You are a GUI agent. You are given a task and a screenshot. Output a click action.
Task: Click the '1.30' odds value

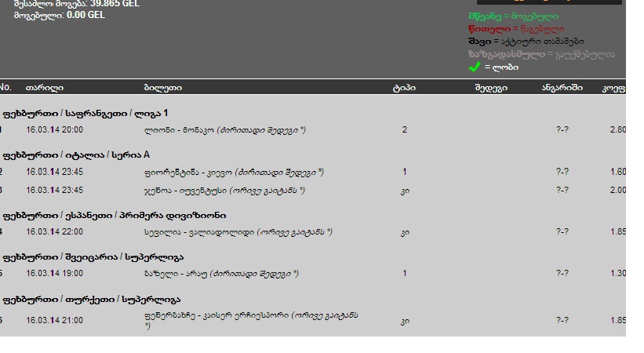(618, 273)
